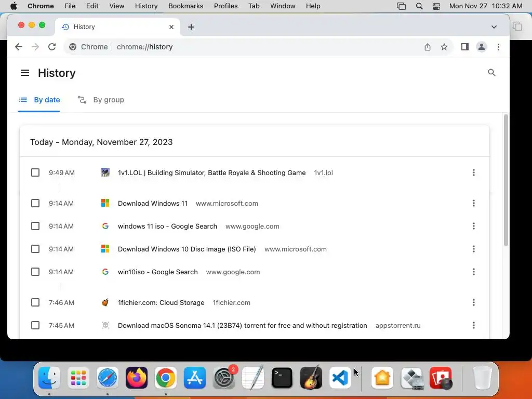Open more actions for 1v1.LOL entry
532x399 pixels.
[474, 172]
